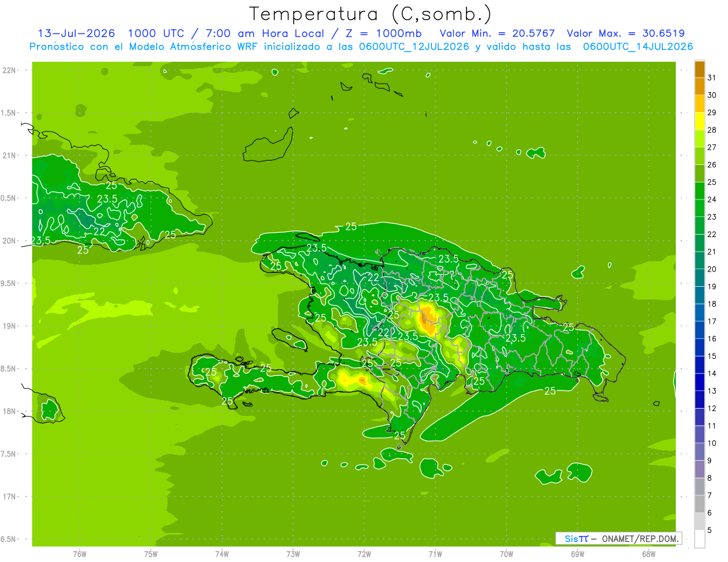Click the "71W" longitude axis label

[435, 554]
